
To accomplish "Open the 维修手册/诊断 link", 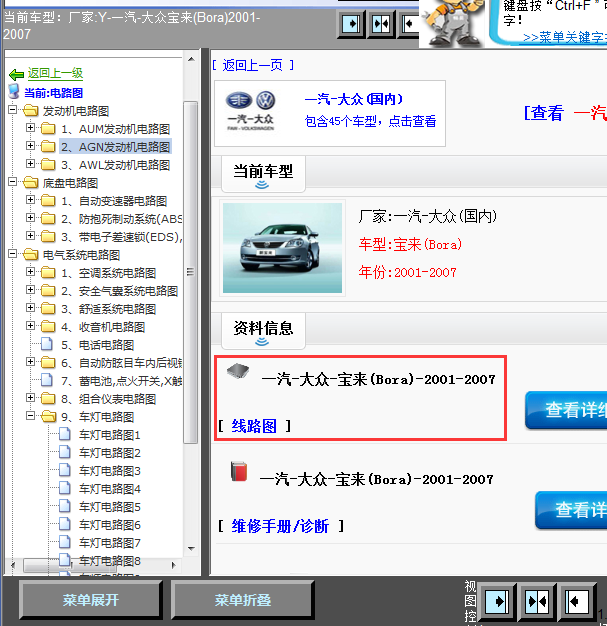I will coord(280,526).
